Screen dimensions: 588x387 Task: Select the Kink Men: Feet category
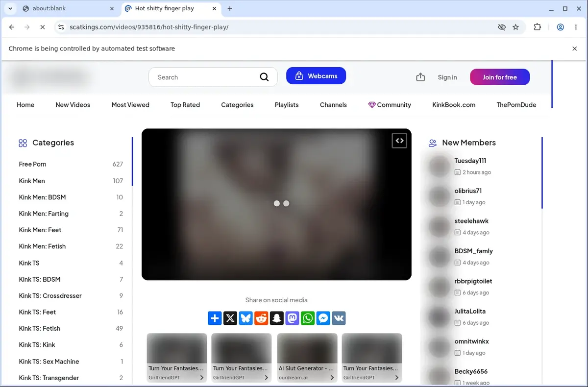71,230
